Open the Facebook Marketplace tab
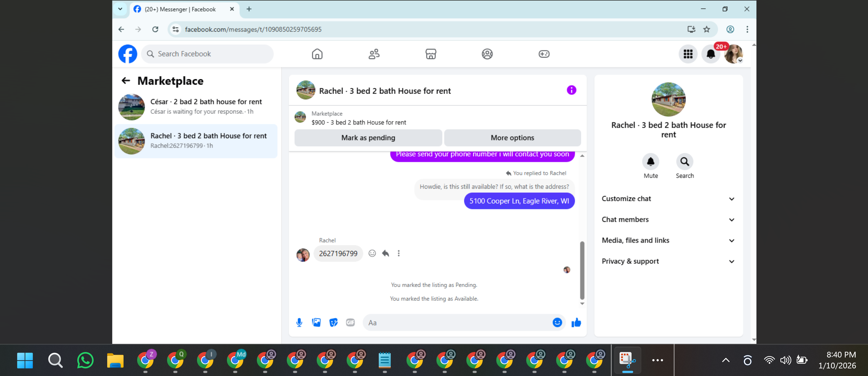This screenshot has height=376, width=868. (x=431, y=54)
